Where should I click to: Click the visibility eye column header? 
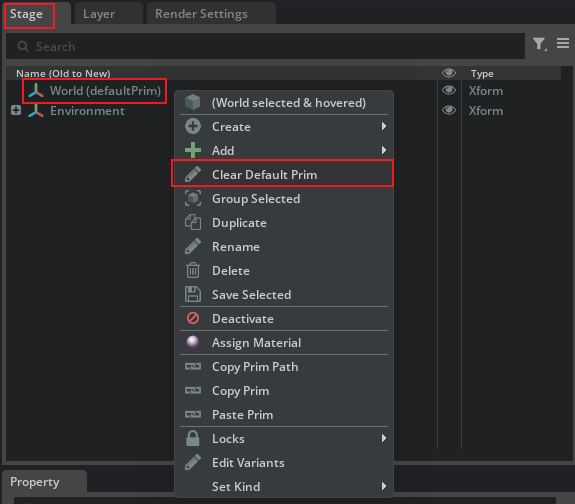click(x=449, y=73)
